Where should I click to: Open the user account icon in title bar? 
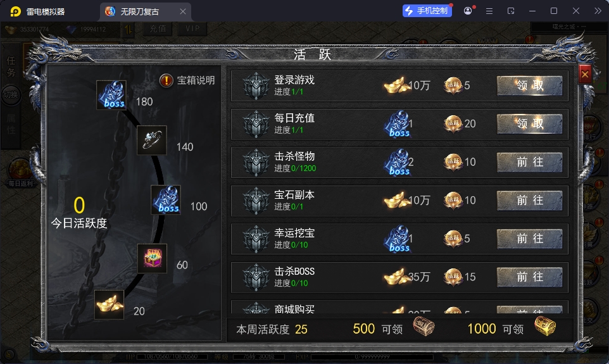click(468, 11)
